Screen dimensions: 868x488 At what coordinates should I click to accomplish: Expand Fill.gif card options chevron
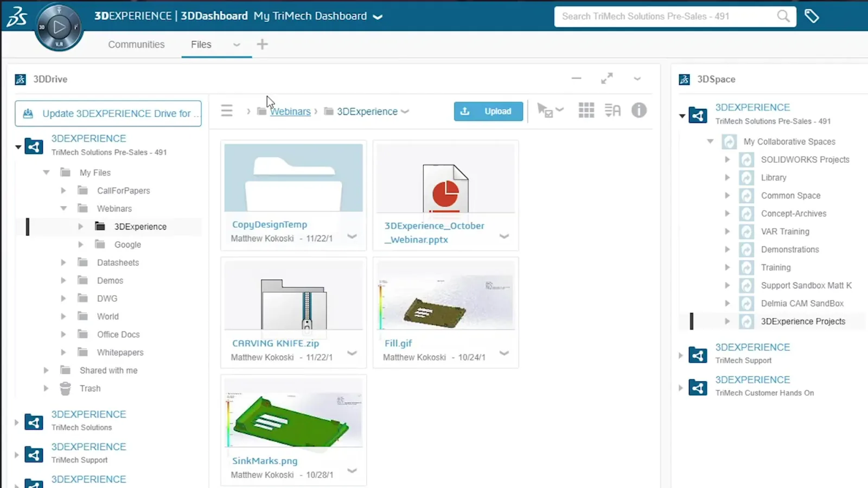pos(504,353)
